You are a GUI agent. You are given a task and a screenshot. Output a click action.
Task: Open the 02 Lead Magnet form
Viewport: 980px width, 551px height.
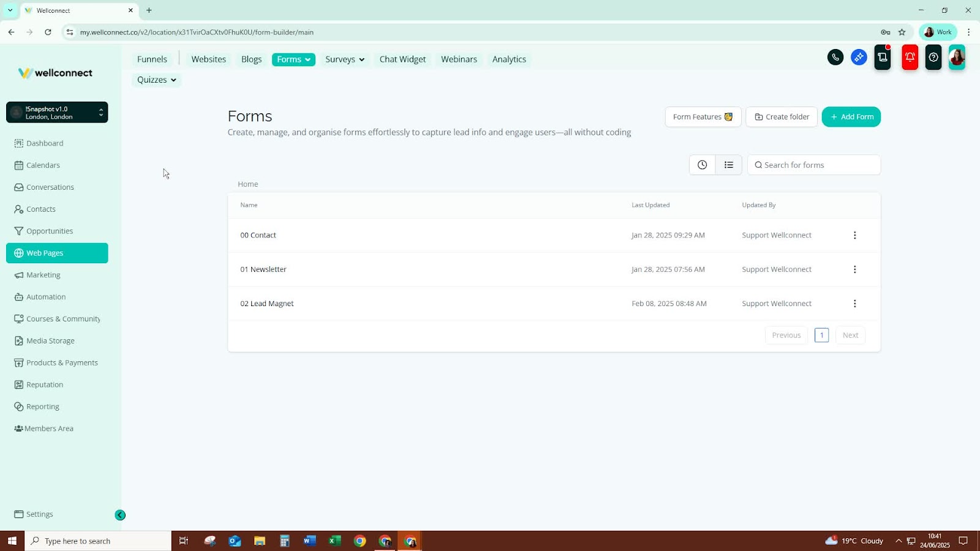[267, 304]
